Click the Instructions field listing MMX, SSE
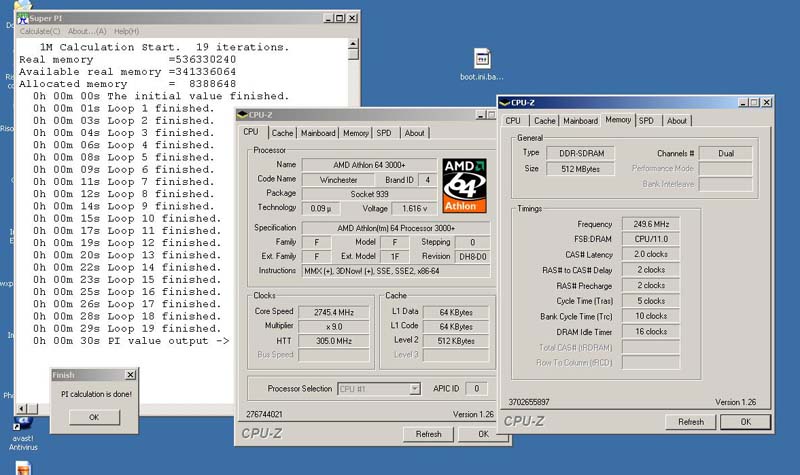 point(396,271)
